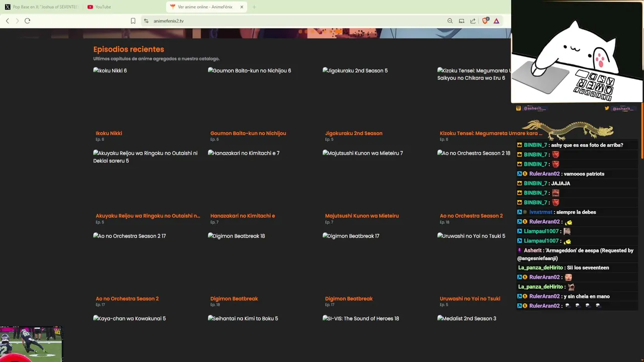Click orange Hanazakari no Kimitachi e title link
644x362 pixels.
point(243,216)
